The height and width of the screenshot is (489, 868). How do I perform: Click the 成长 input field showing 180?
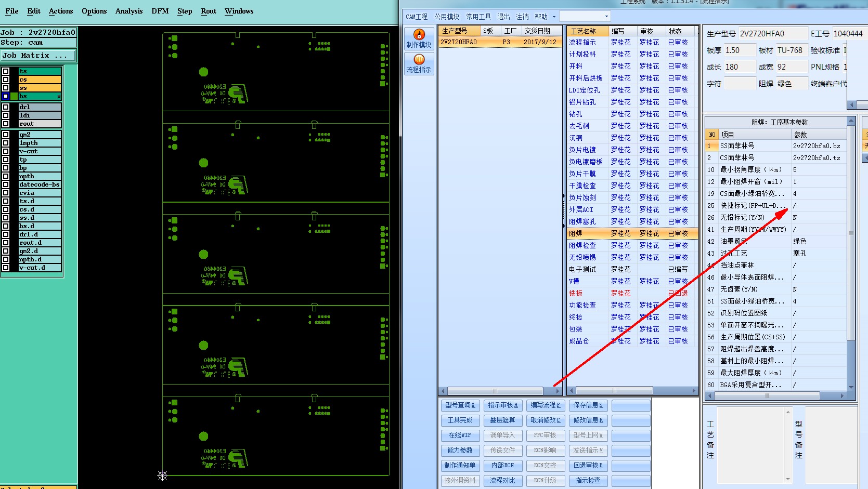pyautogui.click(x=740, y=67)
